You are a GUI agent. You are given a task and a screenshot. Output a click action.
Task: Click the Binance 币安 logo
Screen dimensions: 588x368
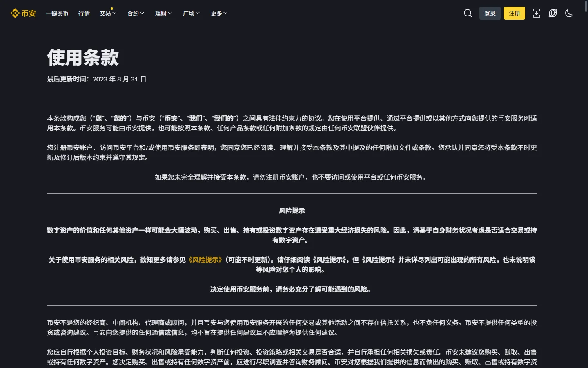click(23, 13)
